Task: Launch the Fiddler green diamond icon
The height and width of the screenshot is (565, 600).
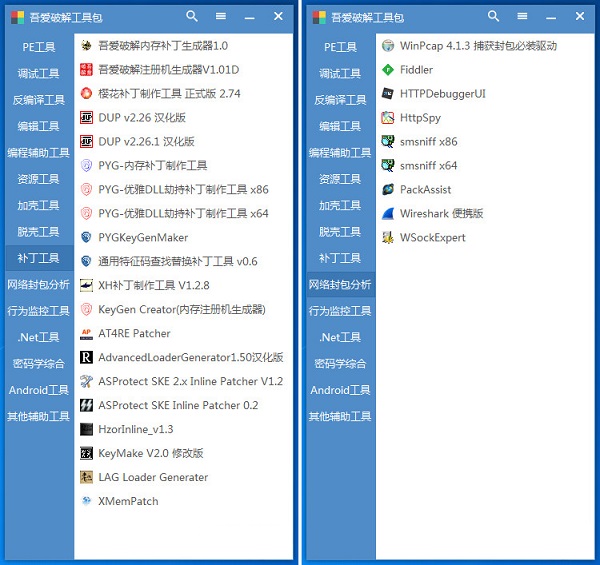Action: [388, 70]
